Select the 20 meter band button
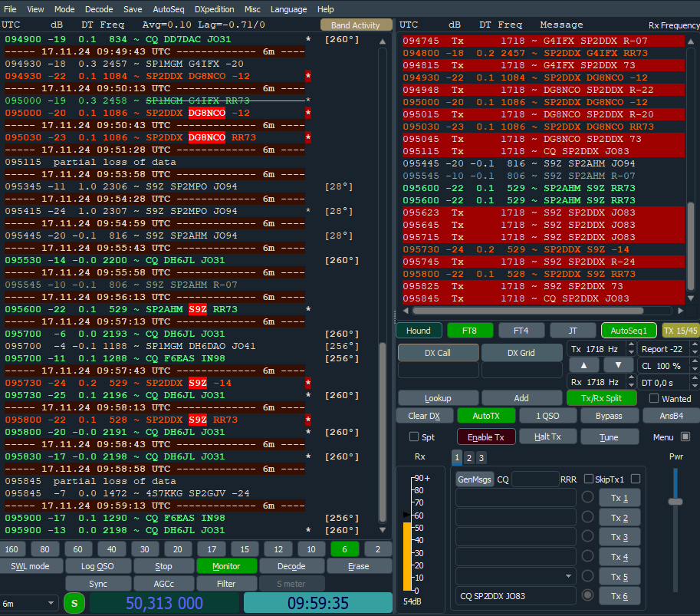This screenshot has height=616, width=700. point(178,549)
